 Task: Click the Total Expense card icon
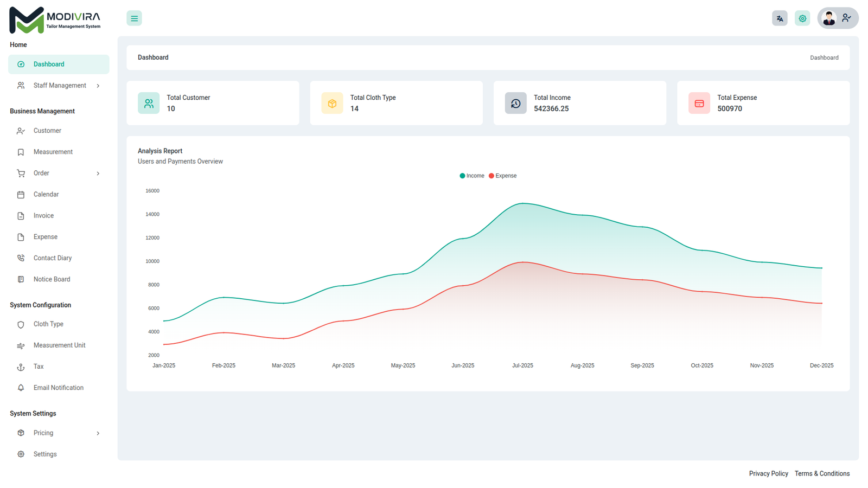point(699,103)
